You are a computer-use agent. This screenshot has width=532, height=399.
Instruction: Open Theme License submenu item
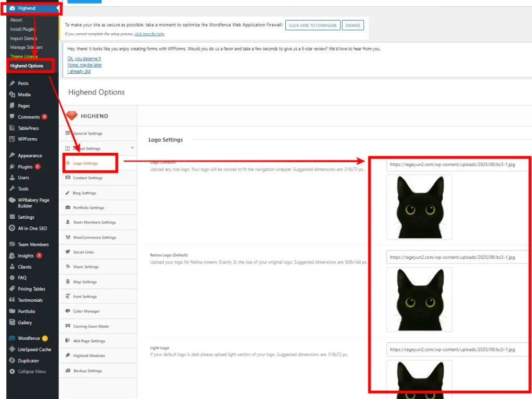point(24,56)
